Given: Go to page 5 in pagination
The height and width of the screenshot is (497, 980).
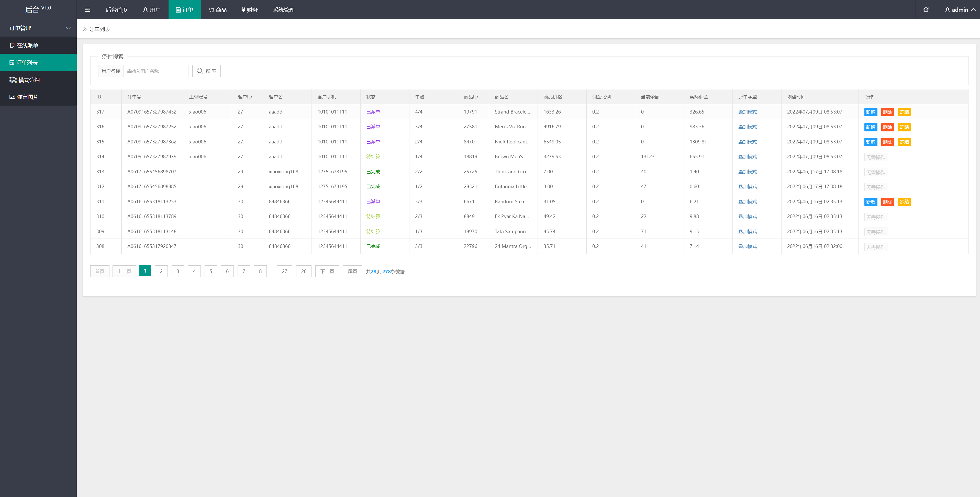Looking at the screenshot, I should pyautogui.click(x=211, y=271).
